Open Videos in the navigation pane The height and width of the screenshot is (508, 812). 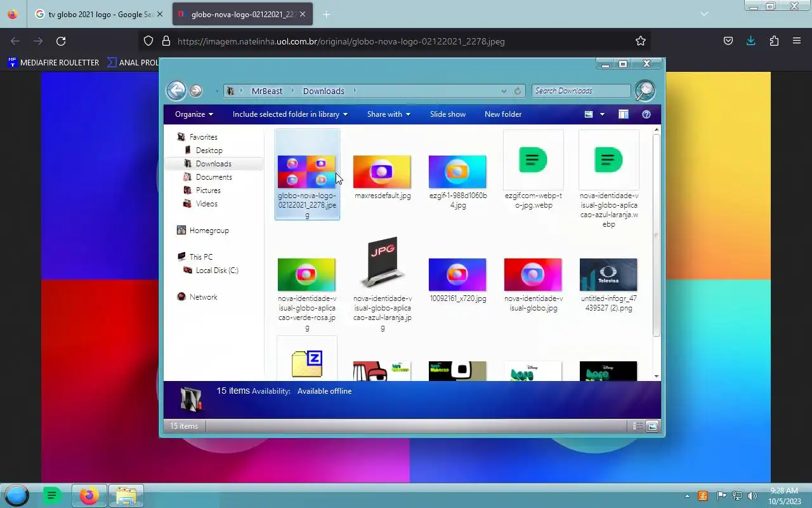(206, 204)
